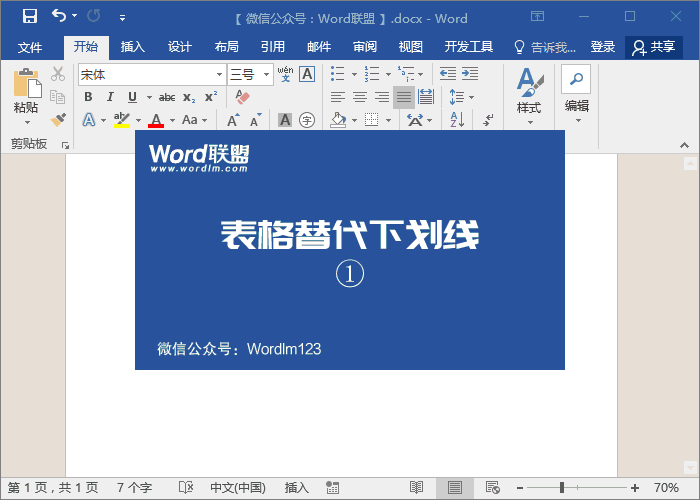Open the font color dropdown arrow
Image resolution: width=700 pixels, height=500 pixels.
(x=172, y=120)
